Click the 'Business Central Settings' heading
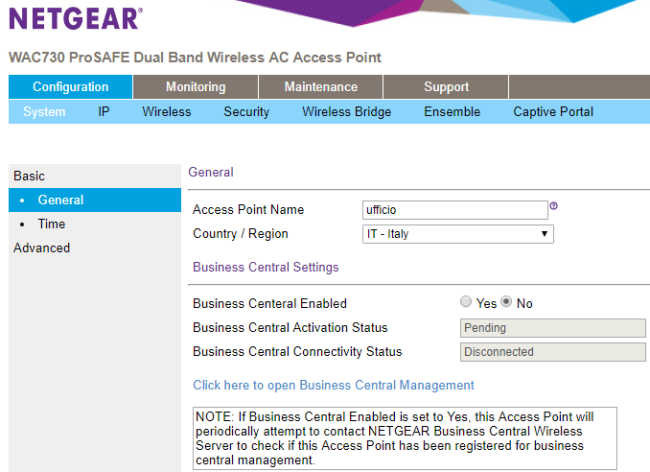The image size is (650, 472). (x=266, y=267)
